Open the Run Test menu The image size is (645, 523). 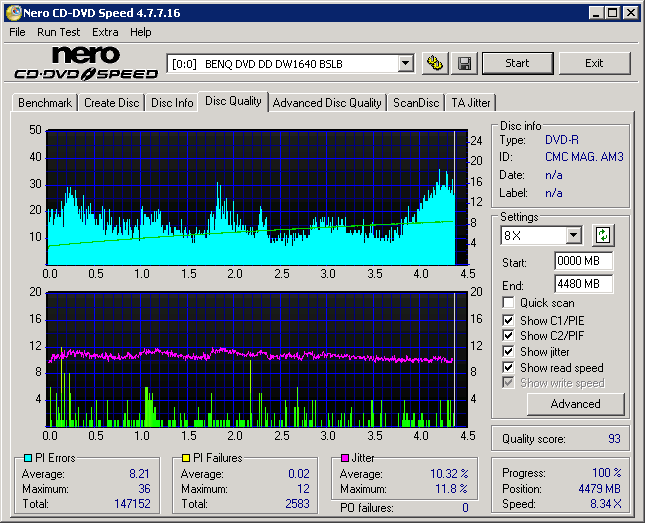coord(57,32)
